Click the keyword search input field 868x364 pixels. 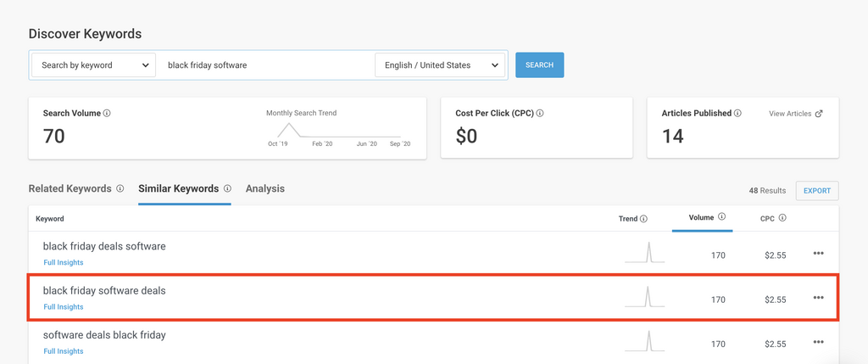tap(264, 65)
